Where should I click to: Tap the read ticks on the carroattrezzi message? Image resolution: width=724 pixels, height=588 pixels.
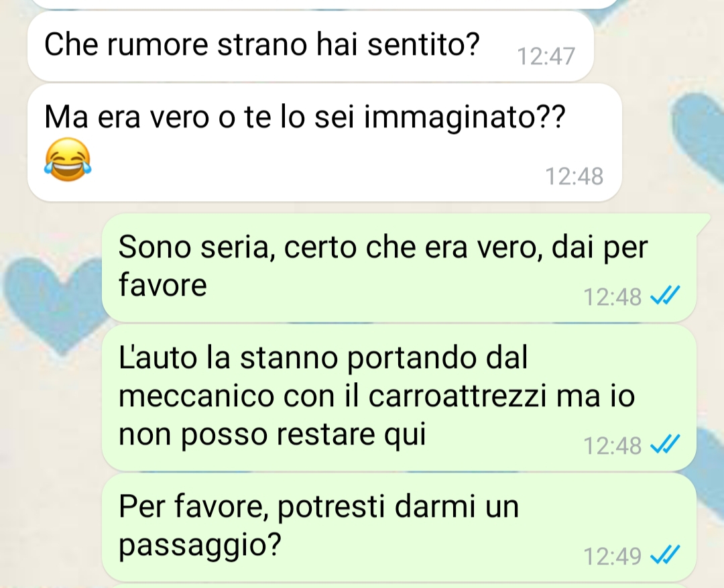coord(664,445)
